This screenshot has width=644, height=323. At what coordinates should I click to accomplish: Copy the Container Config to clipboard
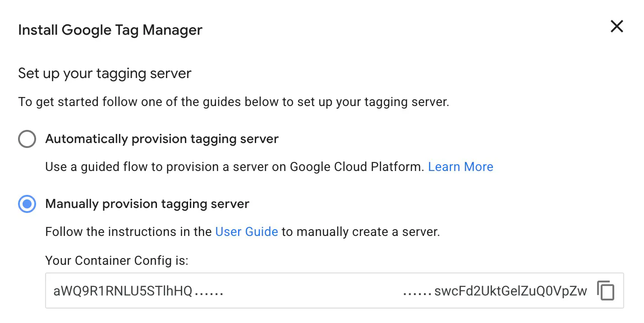[606, 291]
